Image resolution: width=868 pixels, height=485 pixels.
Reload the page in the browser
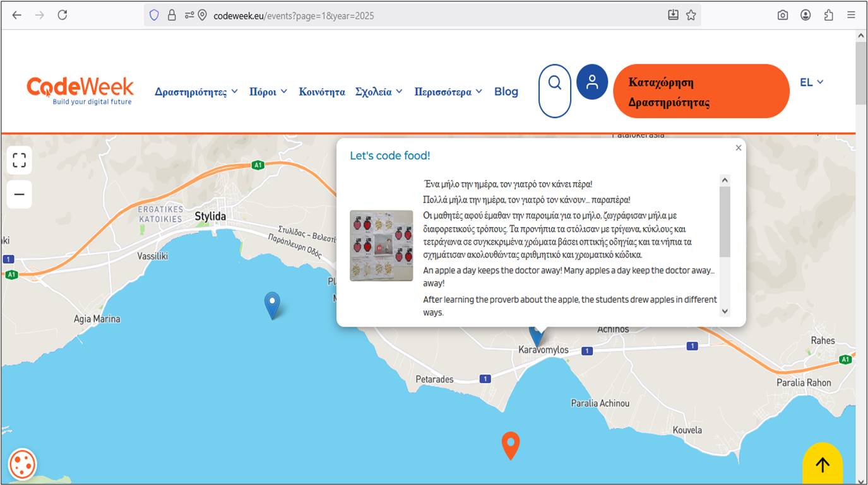62,15
